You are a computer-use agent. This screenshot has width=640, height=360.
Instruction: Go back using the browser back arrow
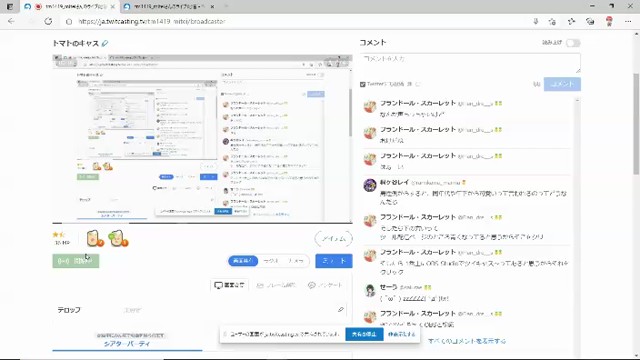click(x=11, y=21)
